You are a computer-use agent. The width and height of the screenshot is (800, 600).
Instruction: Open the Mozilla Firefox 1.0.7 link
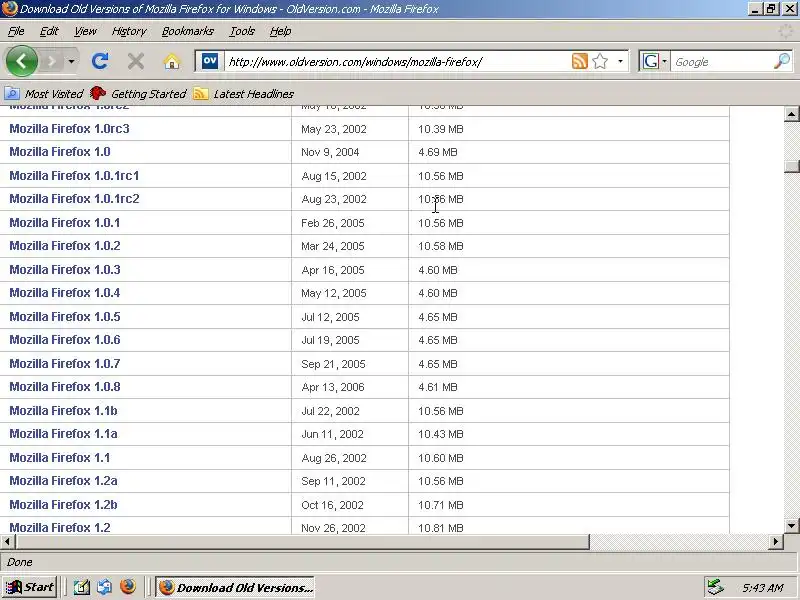65,363
